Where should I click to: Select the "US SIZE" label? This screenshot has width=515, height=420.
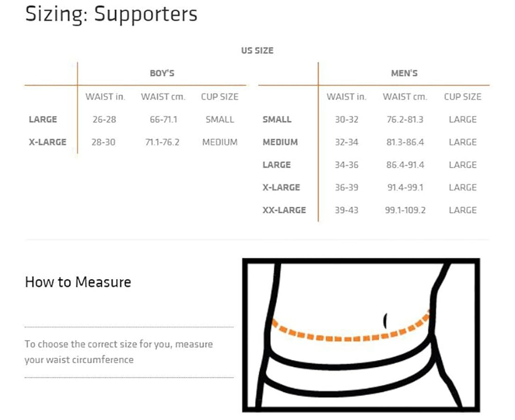pyautogui.click(x=257, y=51)
